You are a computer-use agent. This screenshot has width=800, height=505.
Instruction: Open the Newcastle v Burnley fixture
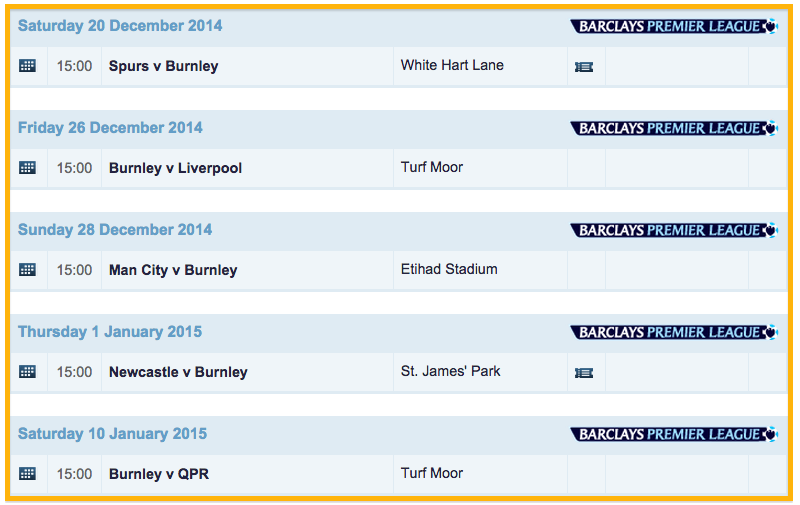[178, 372]
